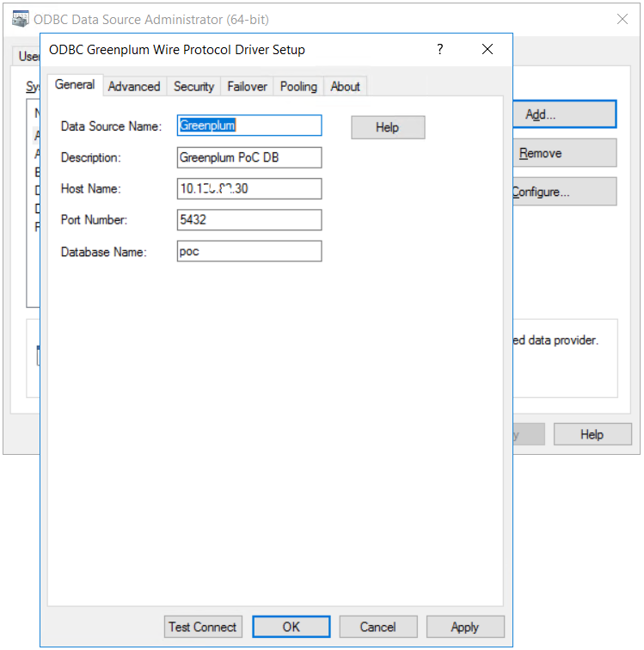Click the Description label
The image size is (644, 650).
91,158
